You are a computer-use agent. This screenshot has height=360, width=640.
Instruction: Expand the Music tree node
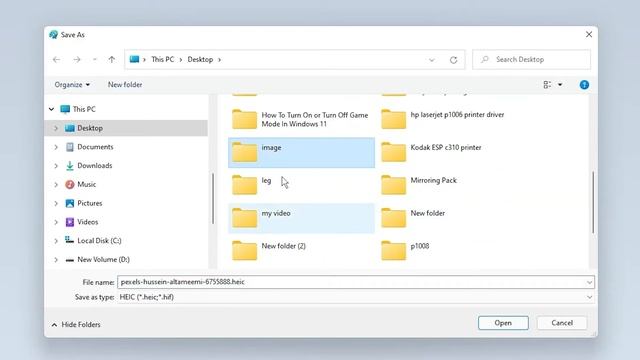point(56,184)
